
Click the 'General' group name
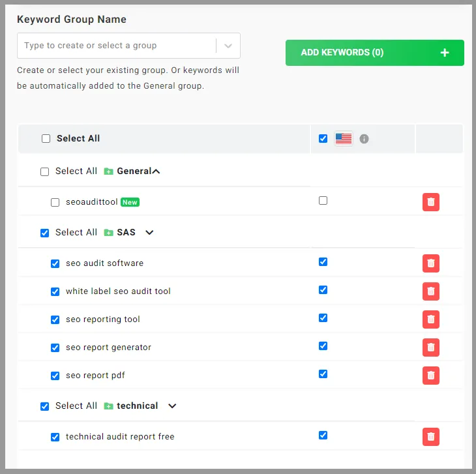point(134,171)
